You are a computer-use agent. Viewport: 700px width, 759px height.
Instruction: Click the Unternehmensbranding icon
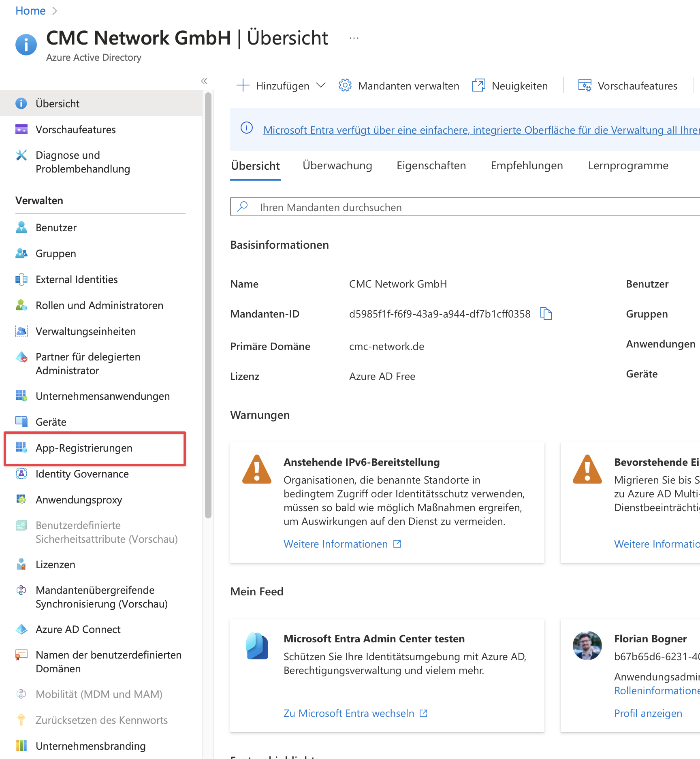point(21,746)
